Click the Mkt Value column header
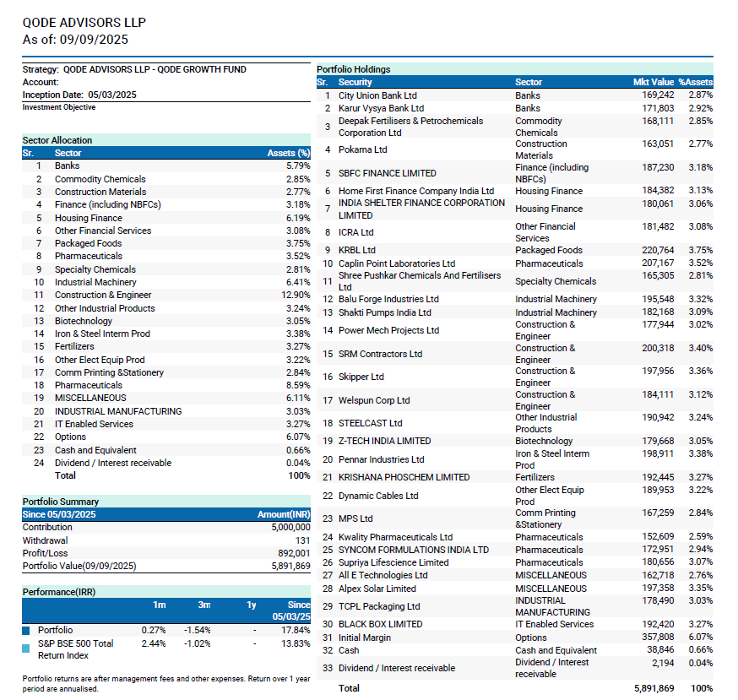Image resolution: width=738 pixels, height=700 pixels. point(653,82)
